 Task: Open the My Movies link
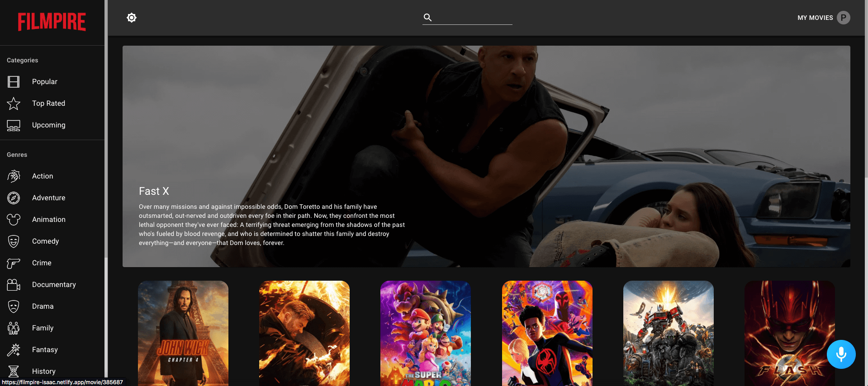815,18
